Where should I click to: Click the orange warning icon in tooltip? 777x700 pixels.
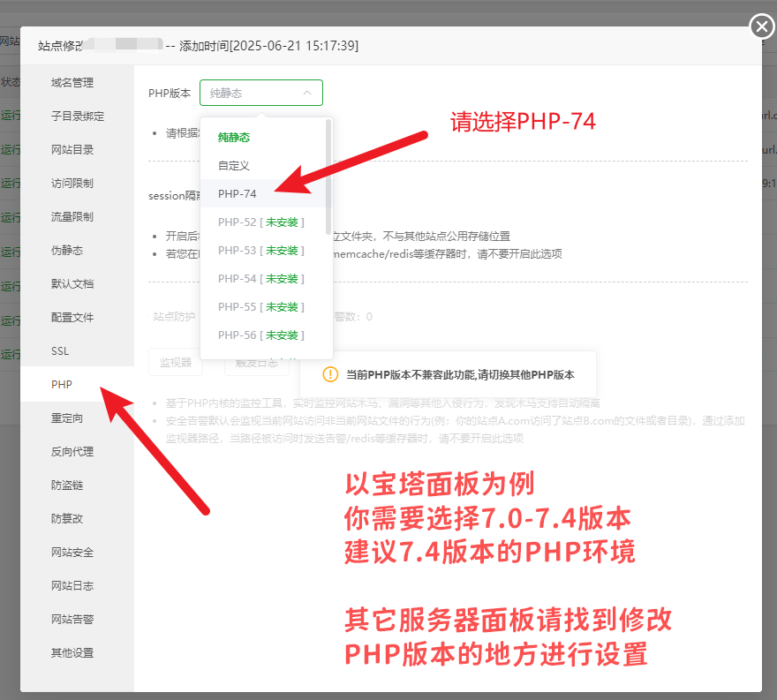click(x=330, y=374)
